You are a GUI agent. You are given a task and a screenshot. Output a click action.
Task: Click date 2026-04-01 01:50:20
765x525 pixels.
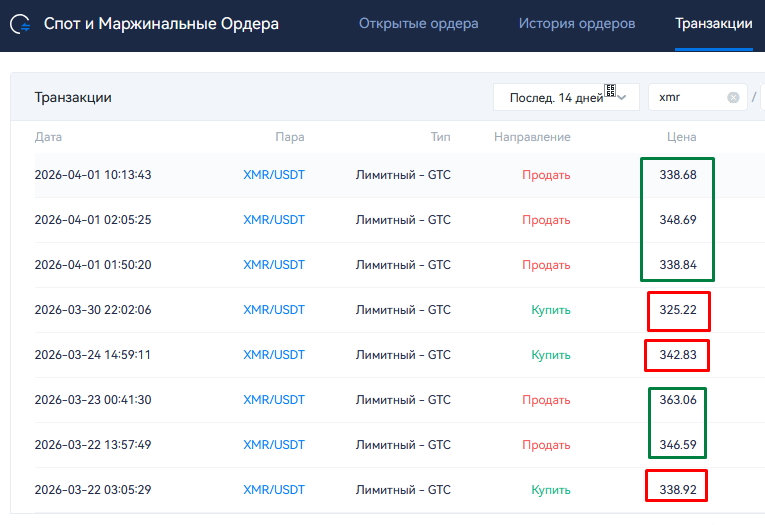coord(93,264)
